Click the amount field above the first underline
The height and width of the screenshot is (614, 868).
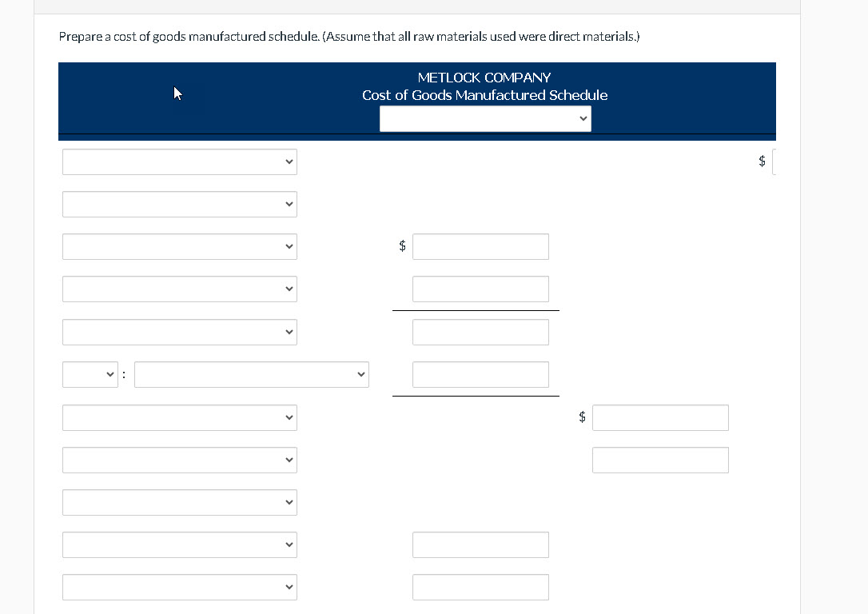480,289
